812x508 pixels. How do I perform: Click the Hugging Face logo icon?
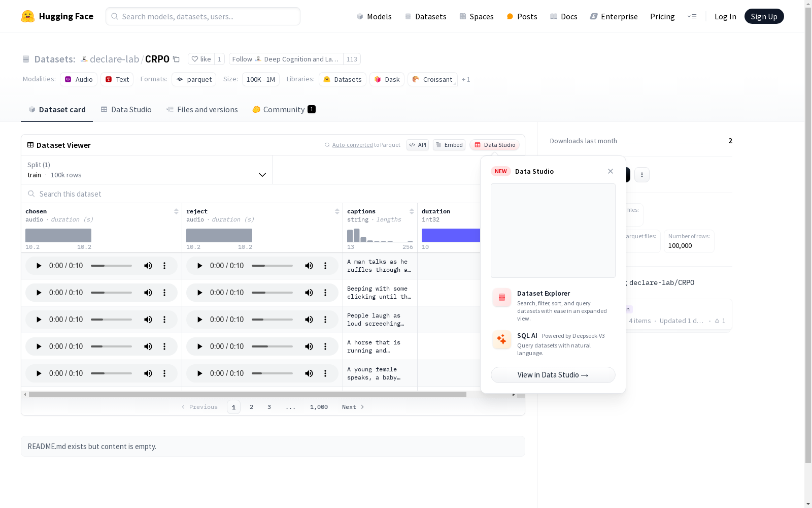click(x=28, y=16)
